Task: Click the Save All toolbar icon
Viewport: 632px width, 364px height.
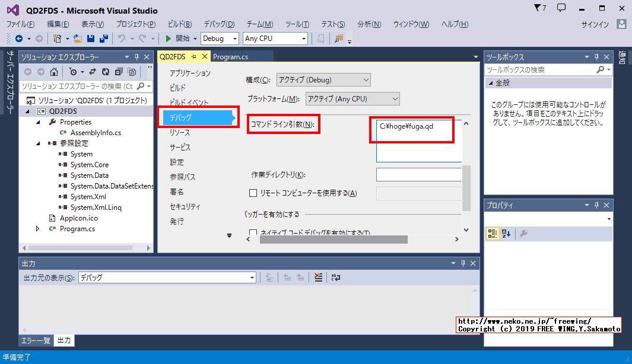Action: point(103,39)
